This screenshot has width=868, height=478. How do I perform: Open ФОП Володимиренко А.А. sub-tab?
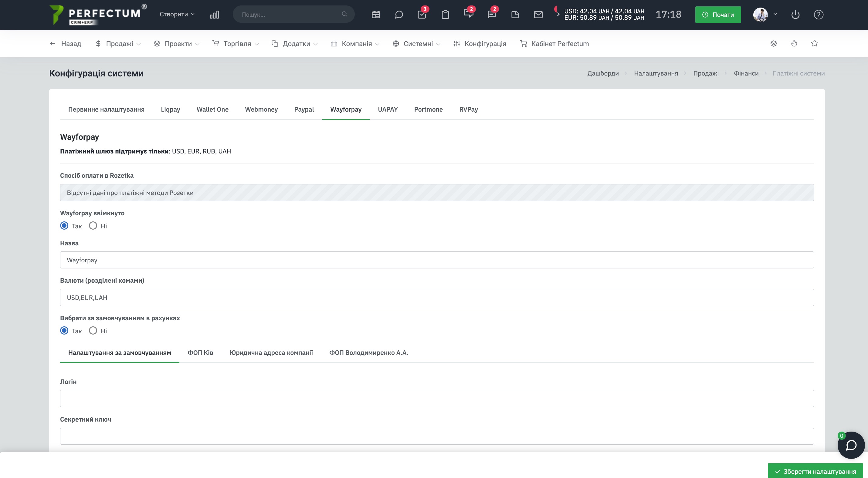pos(369,352)
